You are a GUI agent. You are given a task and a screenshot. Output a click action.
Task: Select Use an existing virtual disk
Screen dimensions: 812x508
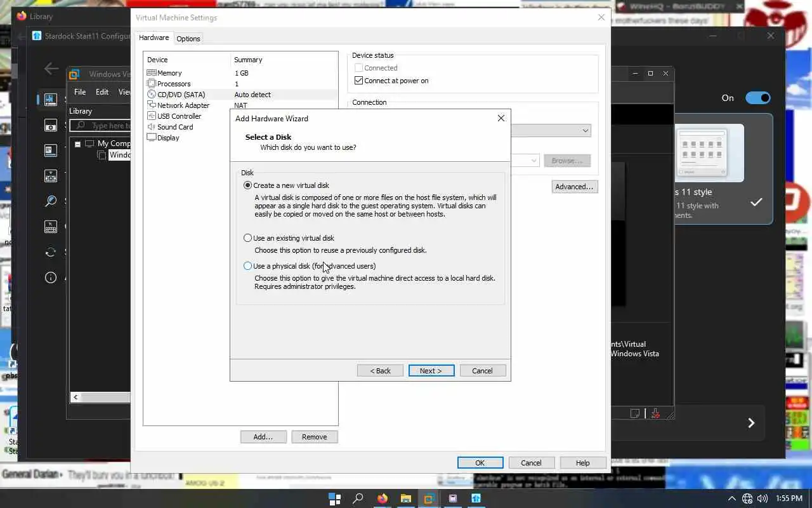pyautogui.click(x=247, y=238)
